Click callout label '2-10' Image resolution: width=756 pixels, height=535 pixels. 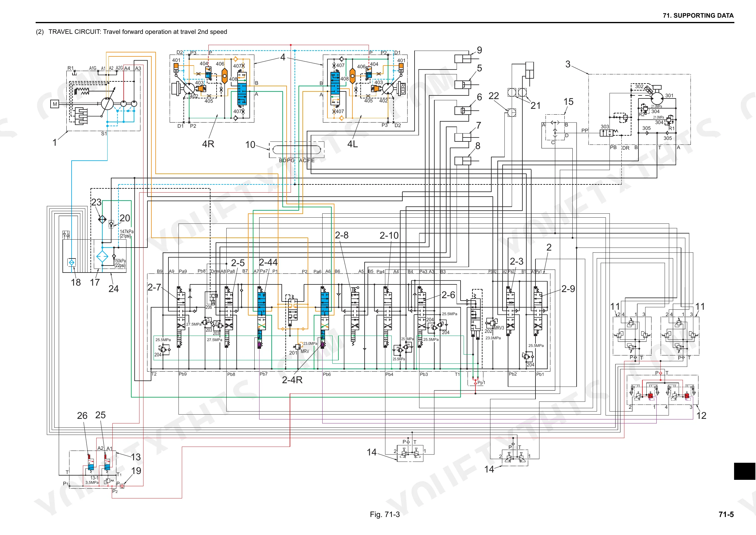[389, 235]
